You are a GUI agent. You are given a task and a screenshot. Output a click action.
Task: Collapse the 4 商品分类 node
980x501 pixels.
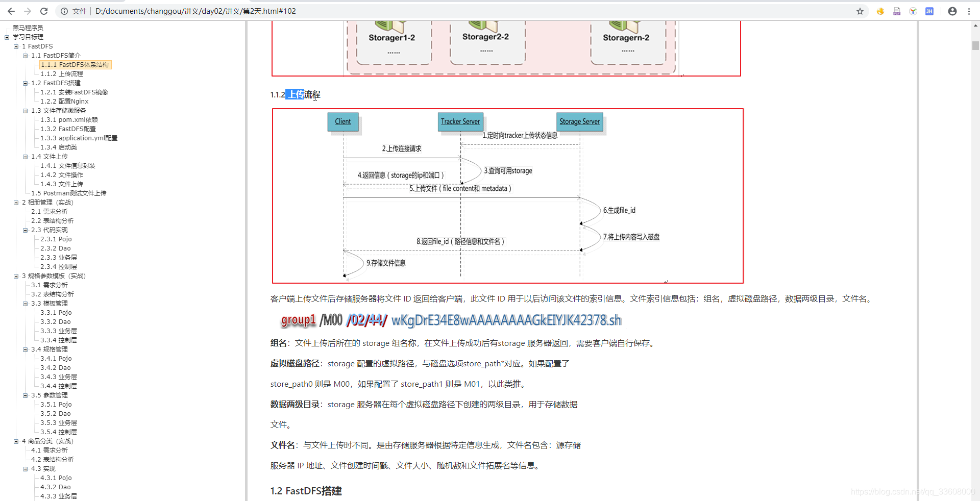[x=16, y=441]
